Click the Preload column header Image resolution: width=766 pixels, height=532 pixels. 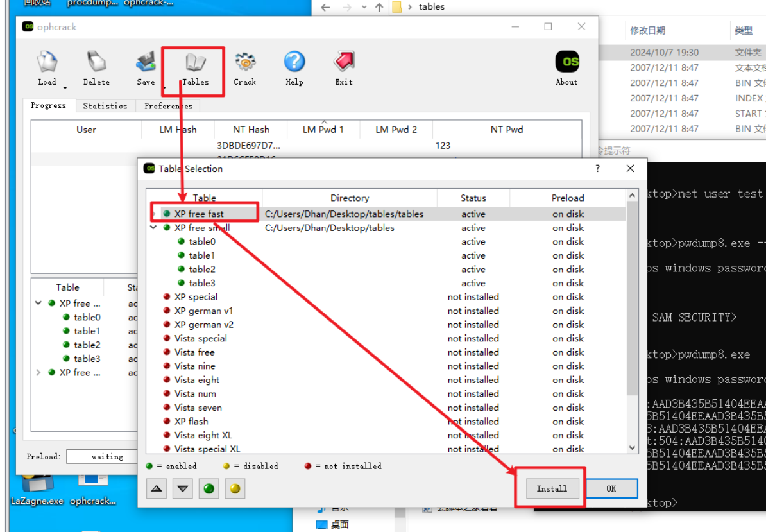point(568,198)
